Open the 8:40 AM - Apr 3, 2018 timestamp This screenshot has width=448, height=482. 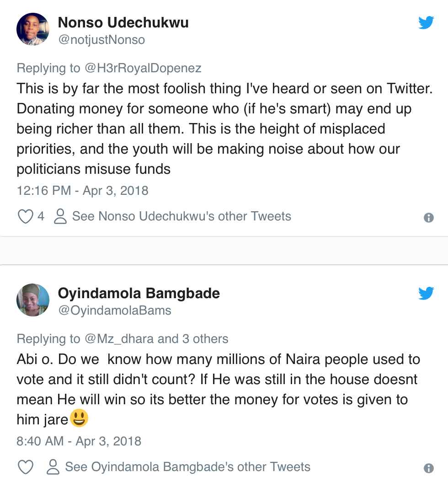[x=79, y=441]
